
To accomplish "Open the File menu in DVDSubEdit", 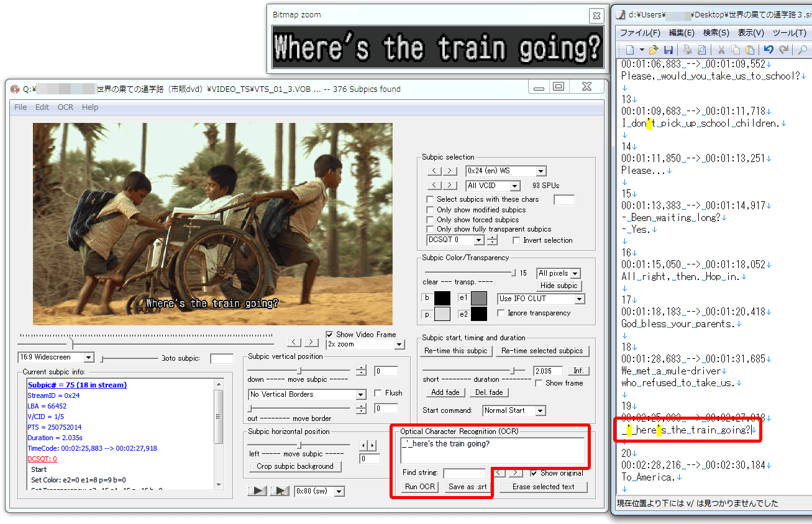I will coord(21,107).
